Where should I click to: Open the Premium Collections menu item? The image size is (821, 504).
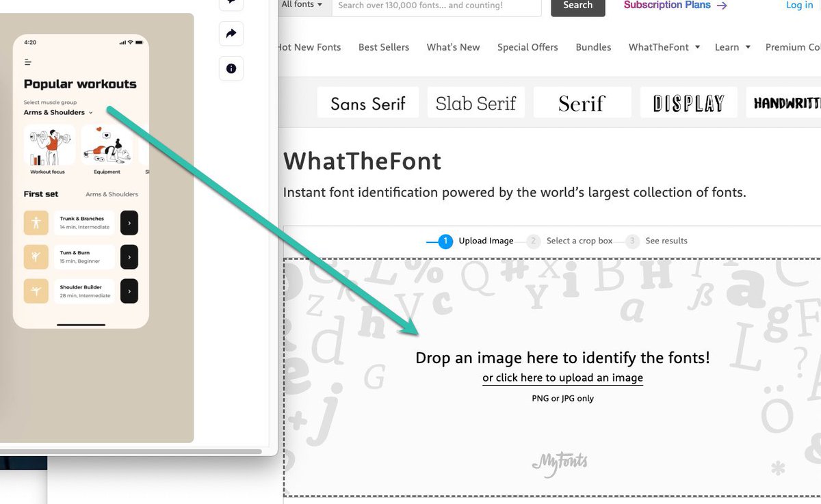click(x=793, y=47)
